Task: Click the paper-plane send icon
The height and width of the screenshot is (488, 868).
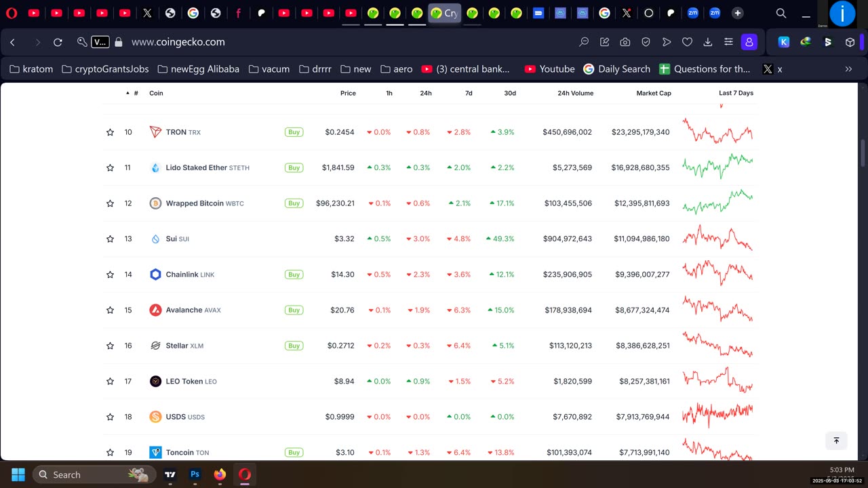Action: tap(667, 42)
